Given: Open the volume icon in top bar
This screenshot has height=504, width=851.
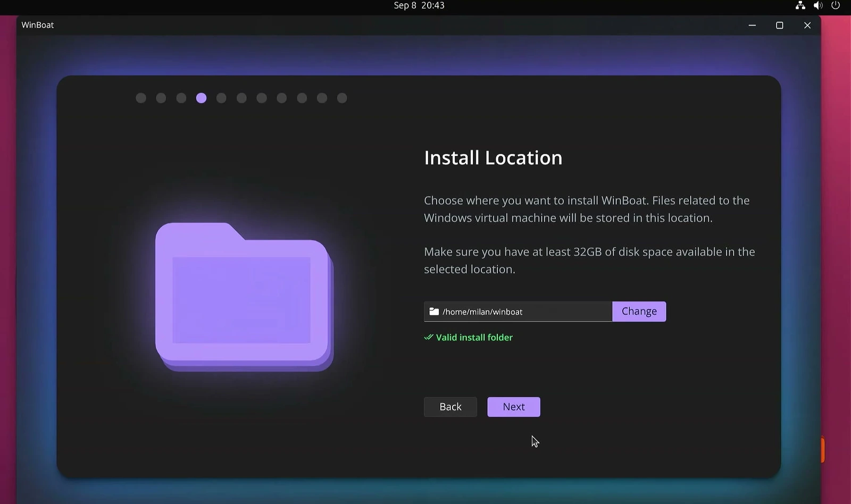Looking at the screenshot, I should coord(818,5).
